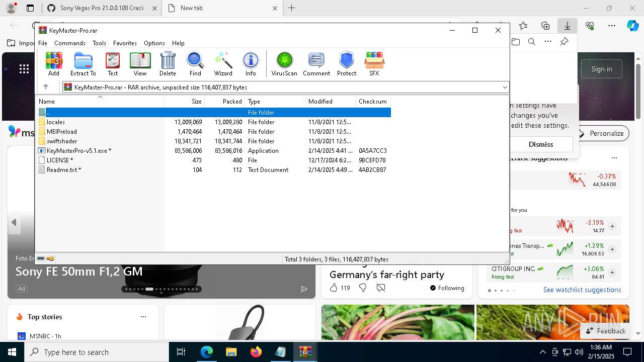Click the like thumbs-up icon on news card
Viewport: 644px width, 362px height.
[334, 288]
